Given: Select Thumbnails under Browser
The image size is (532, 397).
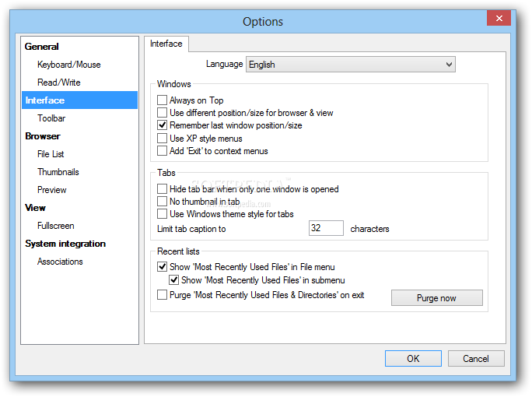Looking at the screenshot, I should 58,172.
